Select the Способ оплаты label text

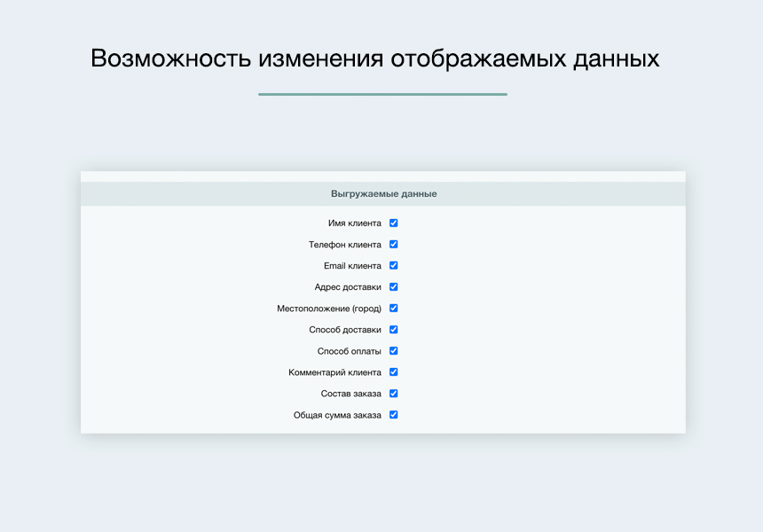pyautogui.click(x=350, y=350)
